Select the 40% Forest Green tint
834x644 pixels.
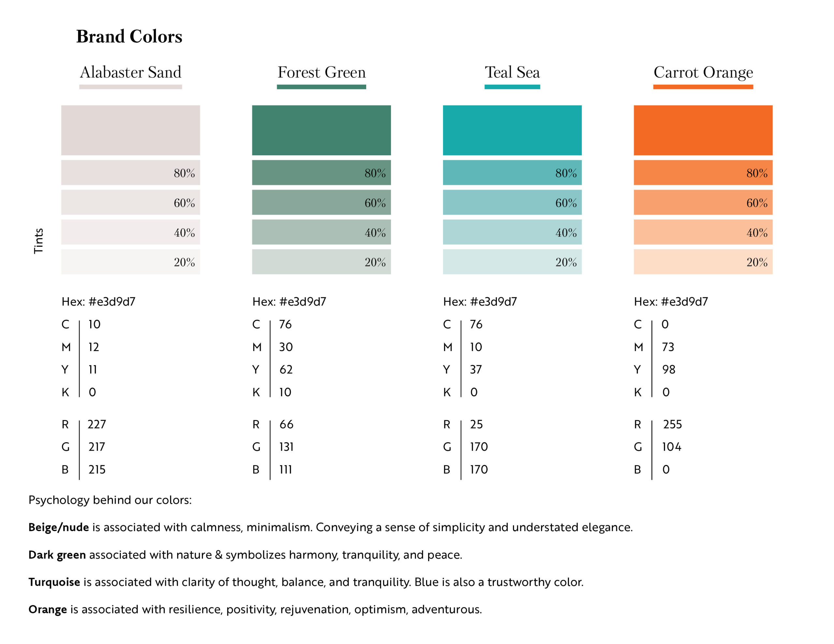(x=321, y=232)
